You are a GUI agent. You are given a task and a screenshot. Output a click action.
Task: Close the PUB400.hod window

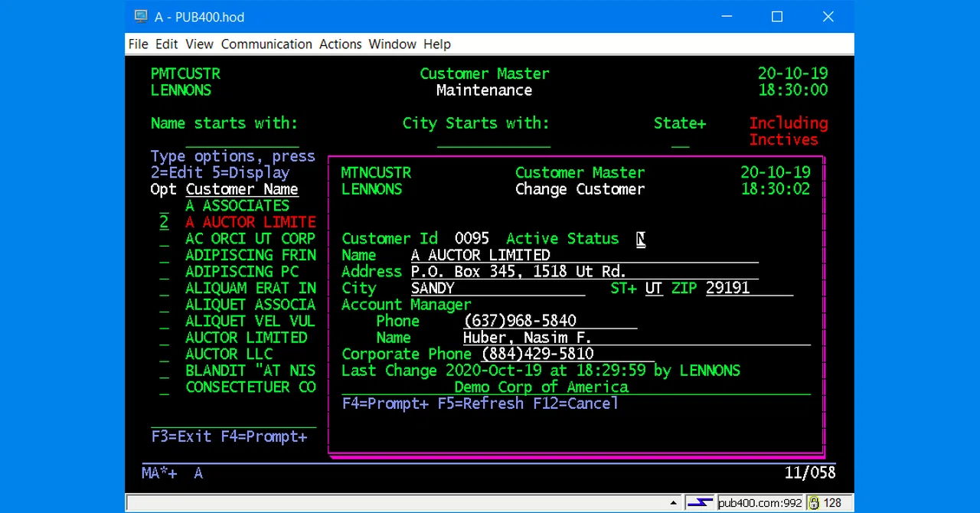pyautogui.click(x=828, y=16)
